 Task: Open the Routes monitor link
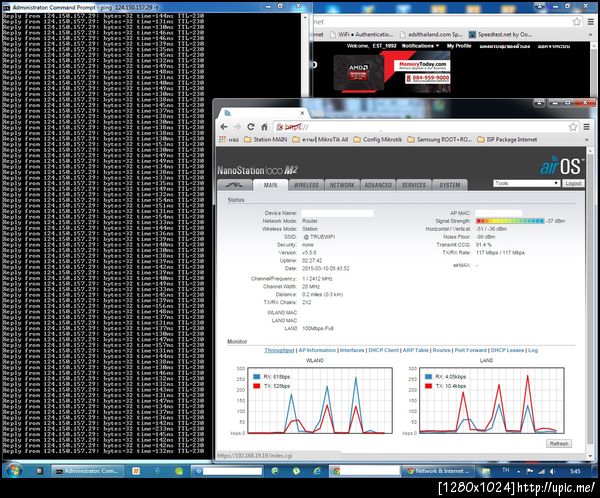pos(441,350)
